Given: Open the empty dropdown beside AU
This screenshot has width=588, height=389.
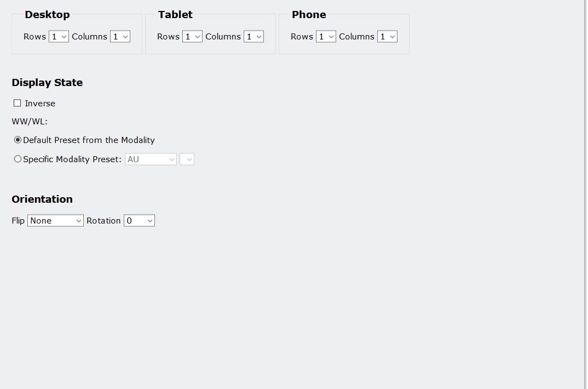Looking at the screenshot, I should (187, 159).
